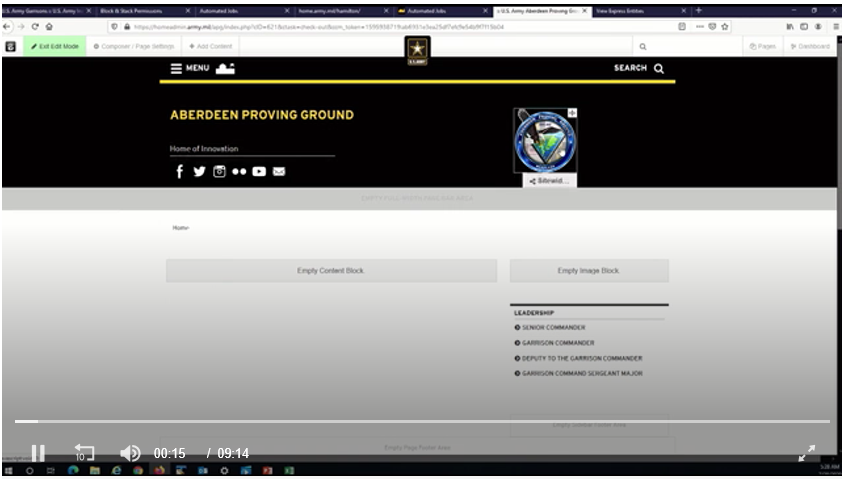
Task: Switch to the View Express Entities tab
Action: [x=641, y=11]
